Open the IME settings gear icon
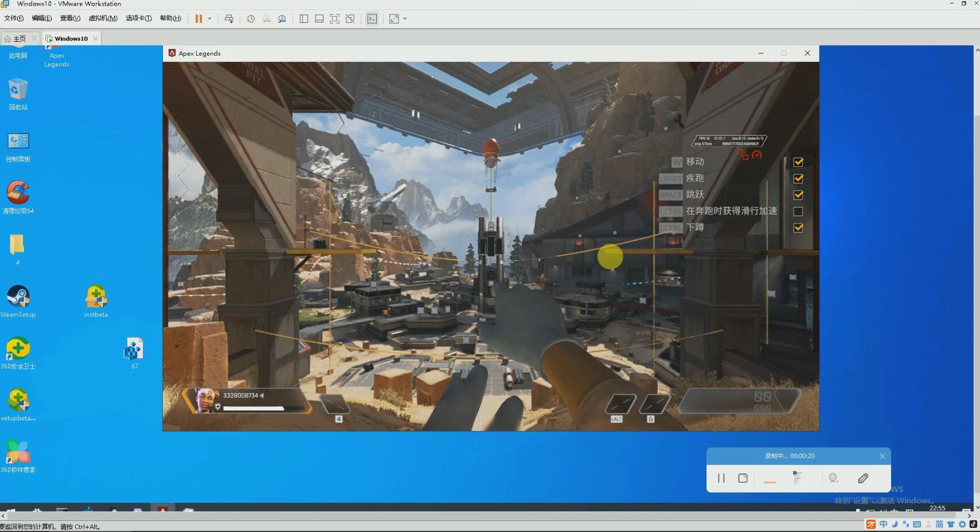This screenshot has width=980, height=532. coord(962,525)
